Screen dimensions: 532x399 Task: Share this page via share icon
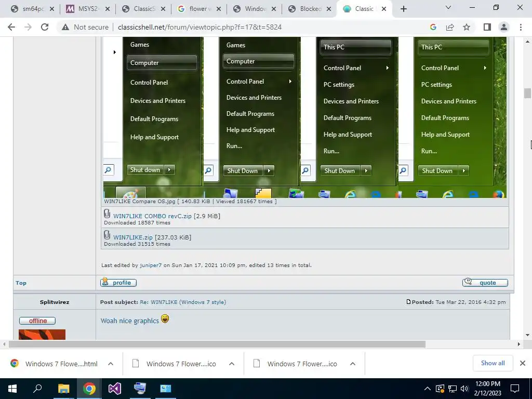point(450,27)
